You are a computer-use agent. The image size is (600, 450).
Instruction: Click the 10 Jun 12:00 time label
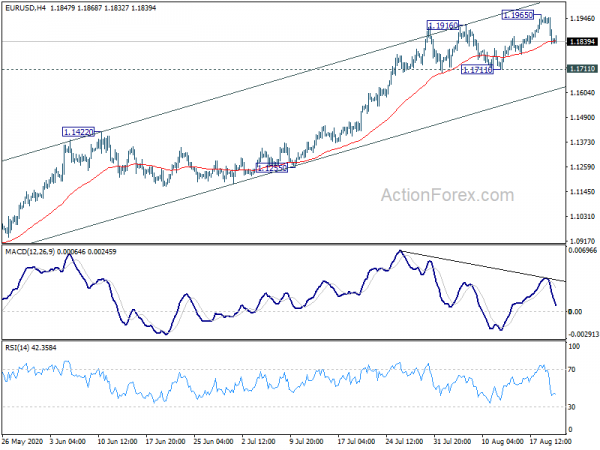coord(117,441)
